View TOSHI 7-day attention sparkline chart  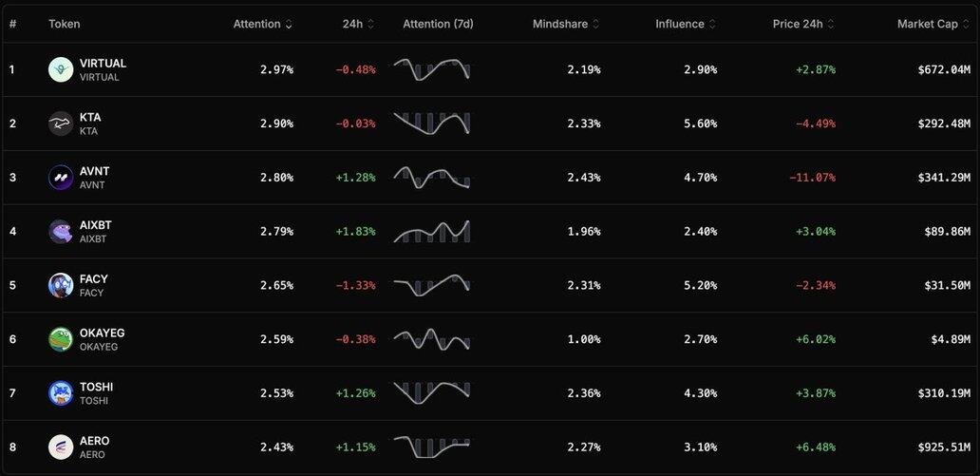(432, 393)
